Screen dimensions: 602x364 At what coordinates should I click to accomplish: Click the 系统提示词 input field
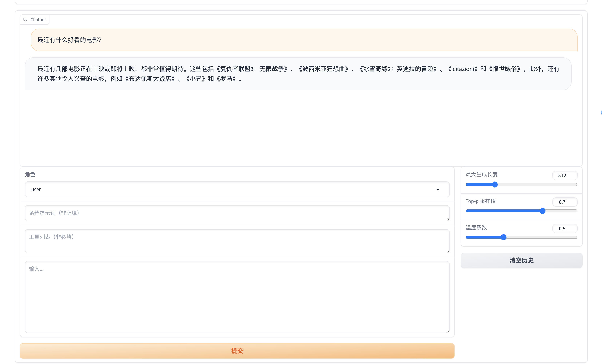(x=237, y=213)
